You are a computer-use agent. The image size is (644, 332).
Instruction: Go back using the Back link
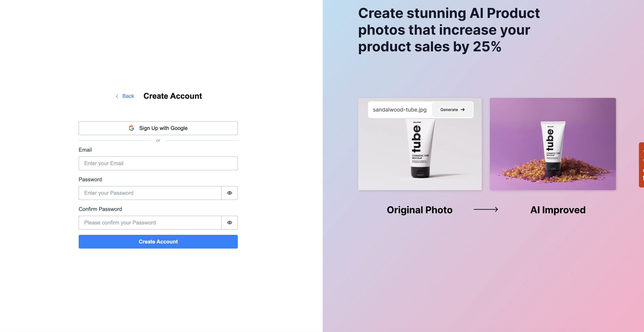tap(128, 96)
